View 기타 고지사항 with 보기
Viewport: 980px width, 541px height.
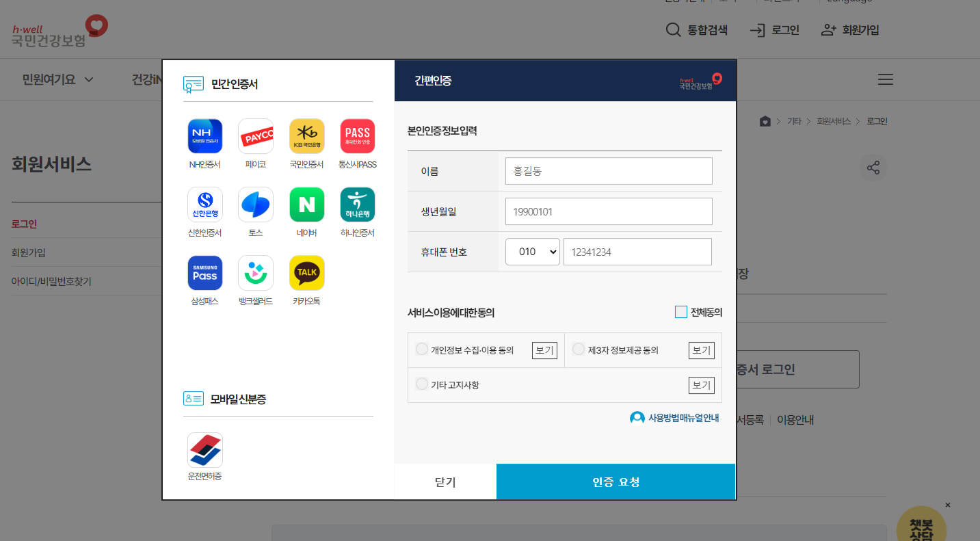[702, 385]
